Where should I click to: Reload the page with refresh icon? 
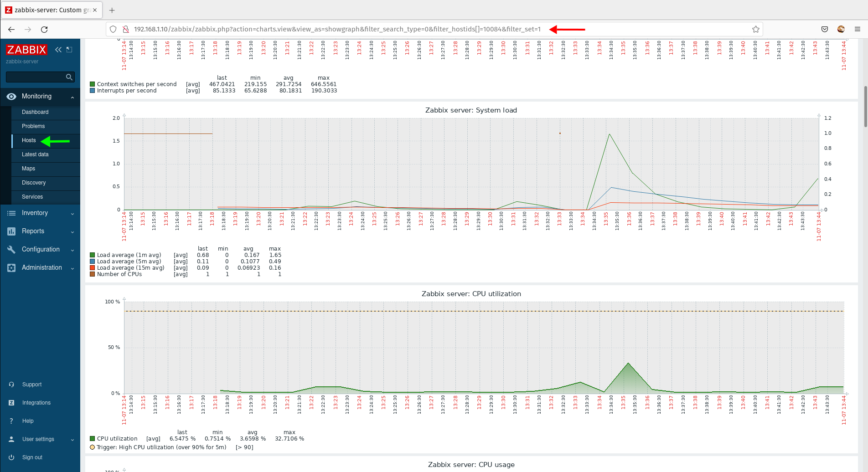pyautogui.click(x=44, y=29)
